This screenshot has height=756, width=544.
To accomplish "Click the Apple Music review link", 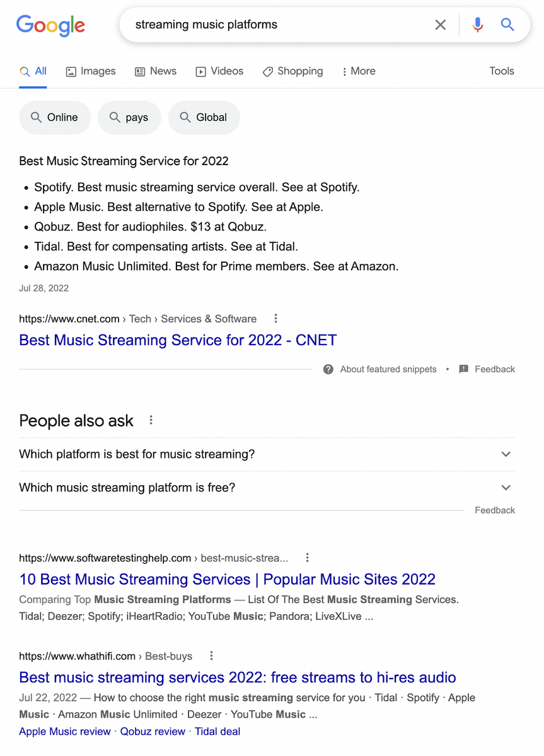I will pyautogui.click(x=64, y=731).
